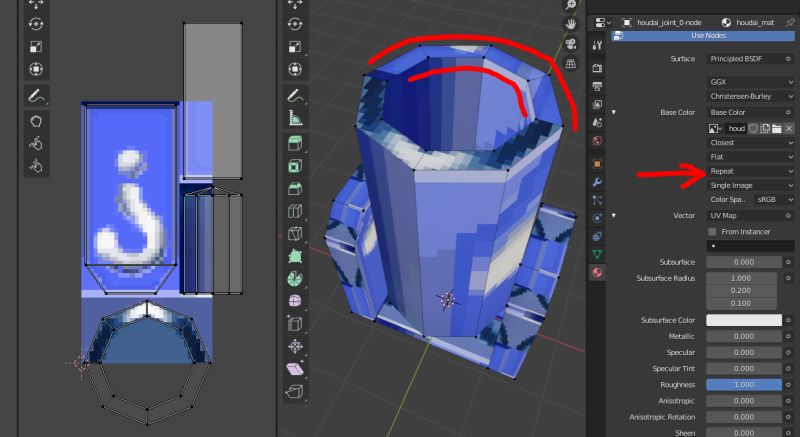Select the Shear tool
This screenshot has height=437, width=800.
pyautogui.click(x=295, y=369)
